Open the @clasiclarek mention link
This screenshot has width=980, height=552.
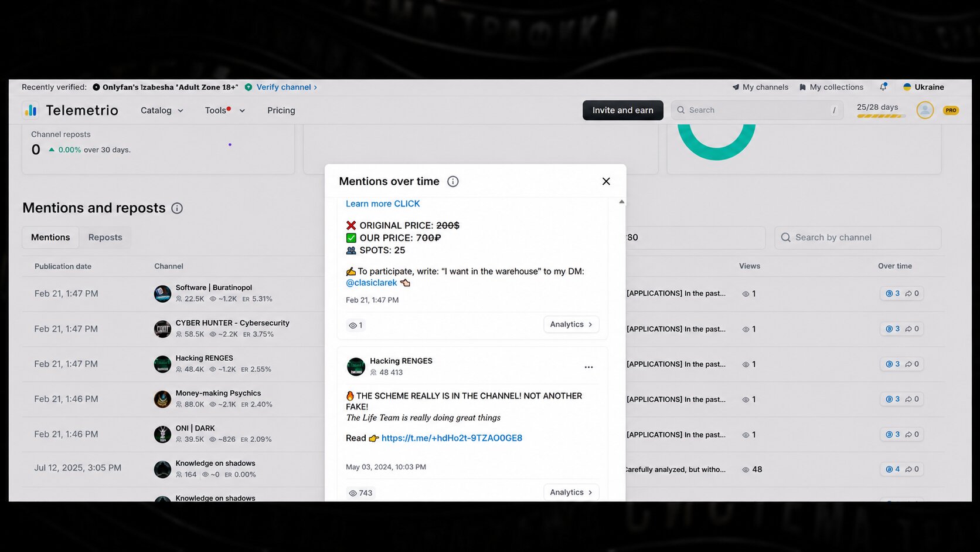[x=372, y=282]
